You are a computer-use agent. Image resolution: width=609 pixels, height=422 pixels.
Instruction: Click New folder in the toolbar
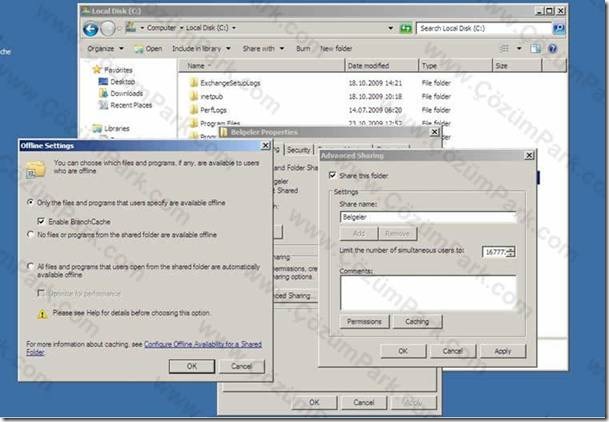coord(336,49)
